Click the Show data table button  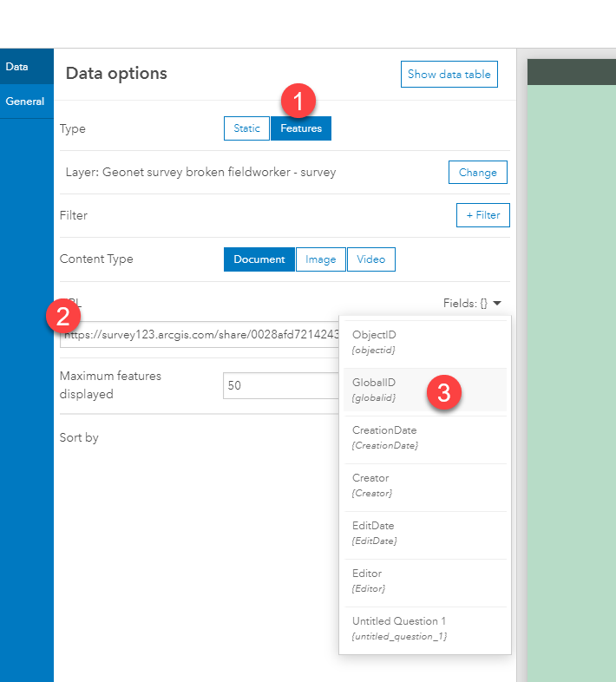tap(449, 75)
